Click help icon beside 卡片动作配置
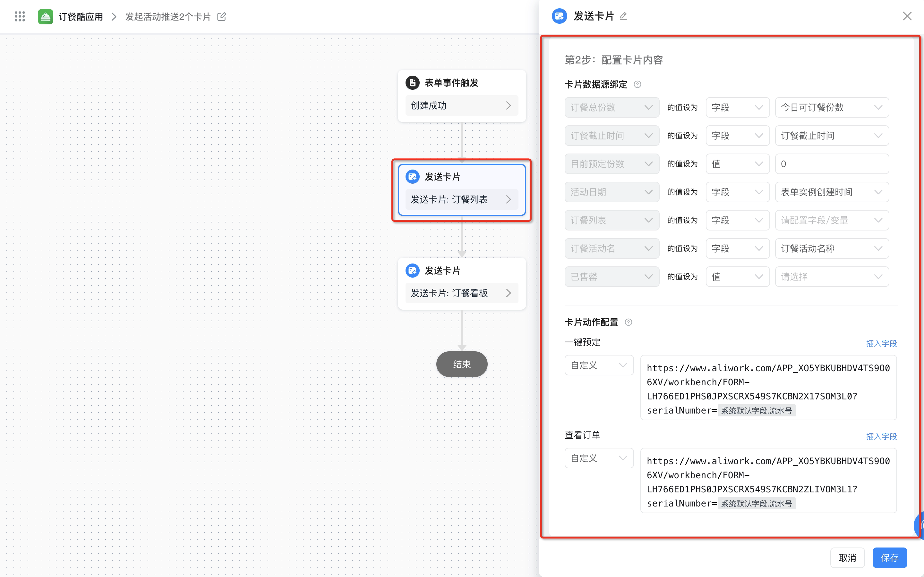The height and width of the screenshot is (577, 924). point(629,322)
